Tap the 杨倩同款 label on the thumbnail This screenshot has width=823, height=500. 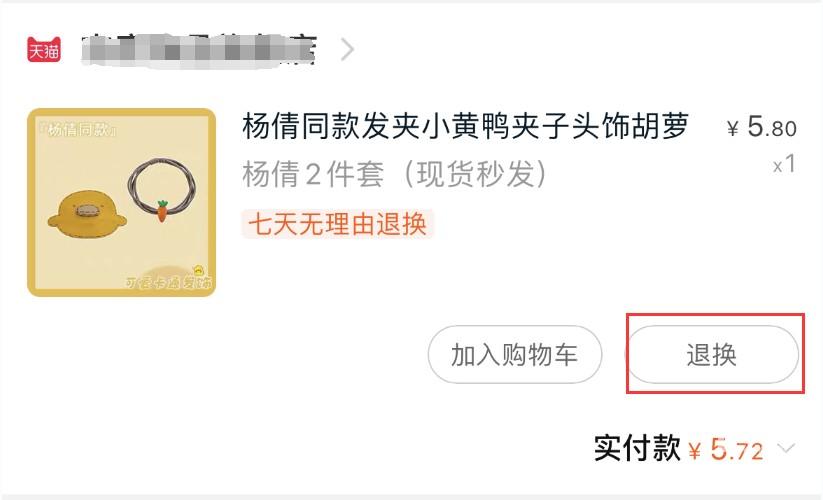pos(78,129)
